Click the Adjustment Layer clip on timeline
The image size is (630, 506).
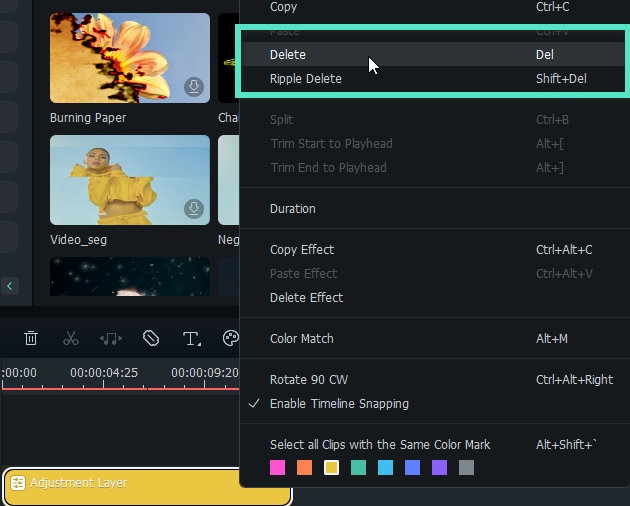[148, 486]
